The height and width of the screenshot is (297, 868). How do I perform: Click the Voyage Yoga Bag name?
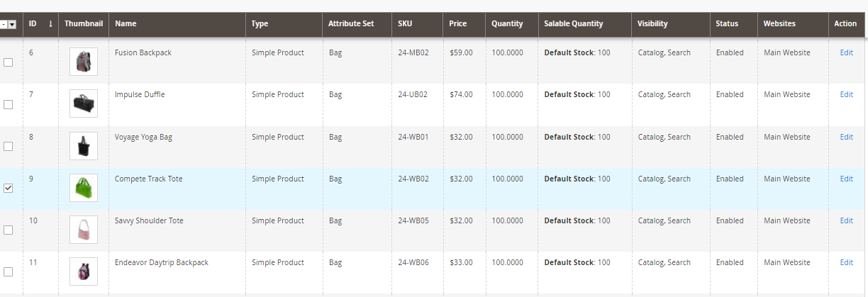pyautogui.click(x=143, y=137)
